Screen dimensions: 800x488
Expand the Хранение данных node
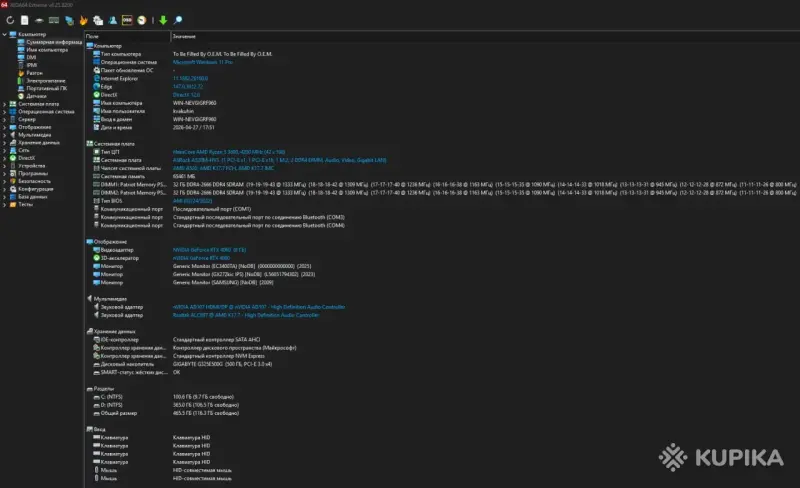(4, 142)
